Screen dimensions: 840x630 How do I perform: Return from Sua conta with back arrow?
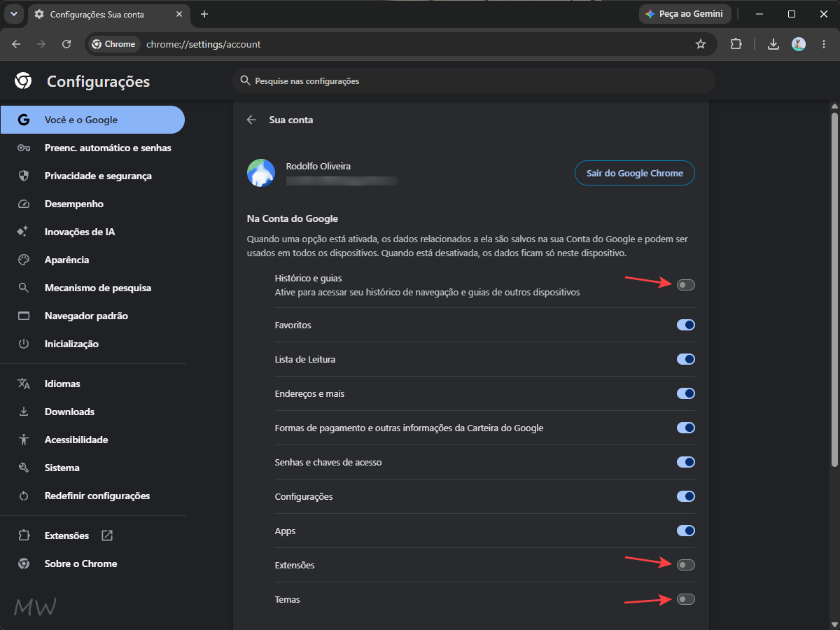(251, 120)
